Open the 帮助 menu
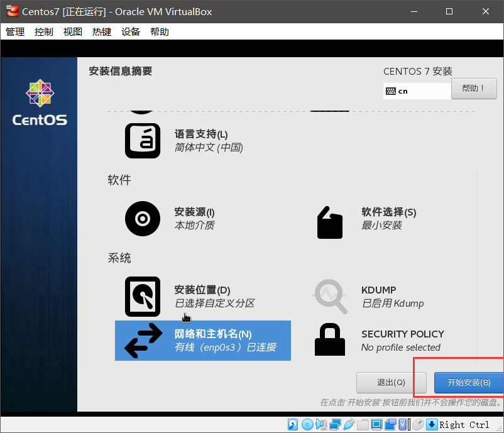 160,32
